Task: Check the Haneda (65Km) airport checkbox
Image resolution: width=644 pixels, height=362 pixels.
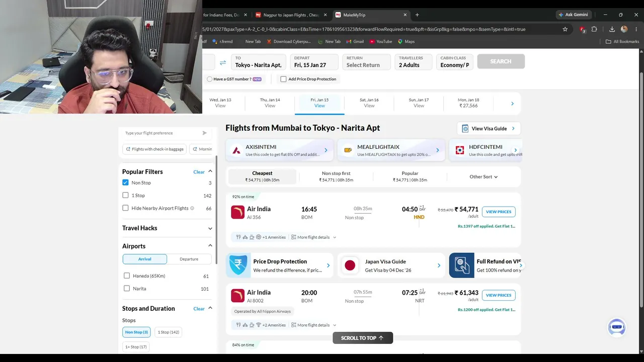Action: click(127, 276)
